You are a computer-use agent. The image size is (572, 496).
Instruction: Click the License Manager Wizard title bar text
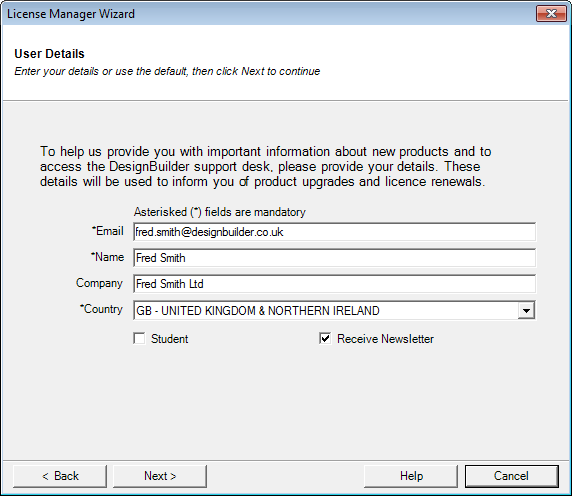(x=71, y=14)
